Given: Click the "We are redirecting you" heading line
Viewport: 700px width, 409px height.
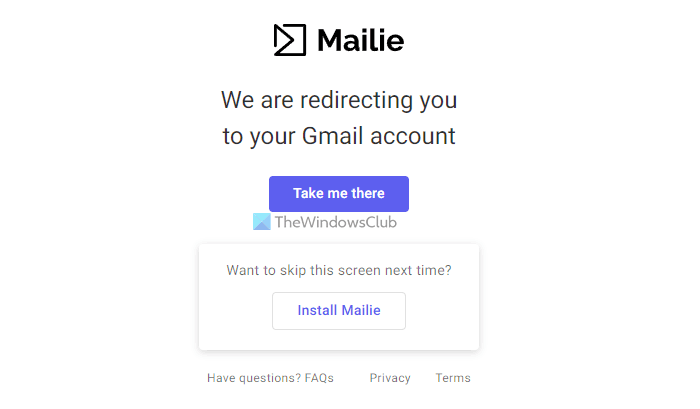Looking at the screenshot, I should pos(339,100).
